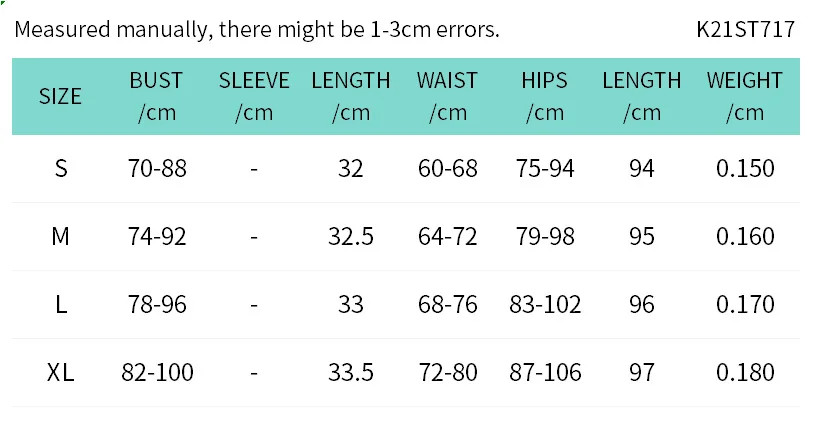Viewport: 813px width, 431px height.
Task: Click the SLEEVE /cm column header
Action: tap(254, 96)
